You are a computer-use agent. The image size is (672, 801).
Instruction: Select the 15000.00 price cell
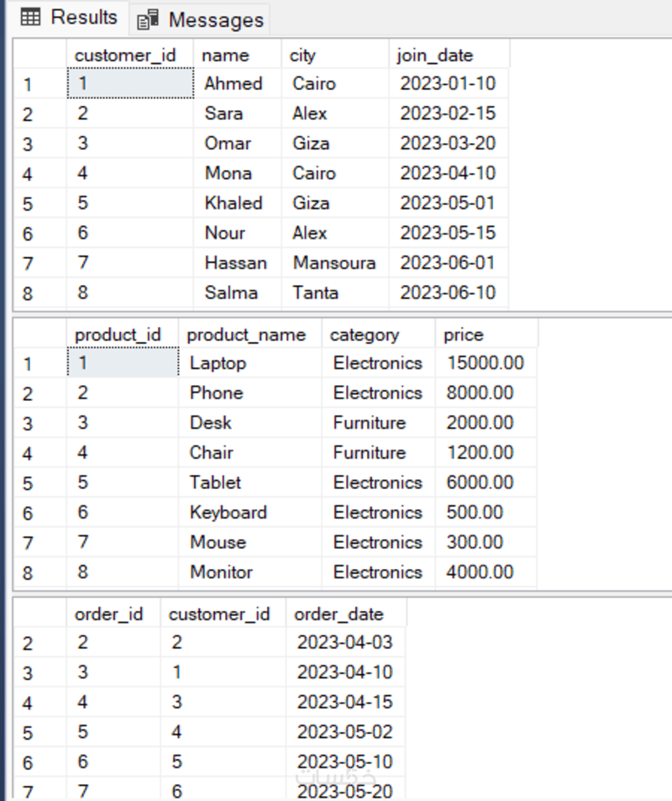coord(486,363)
